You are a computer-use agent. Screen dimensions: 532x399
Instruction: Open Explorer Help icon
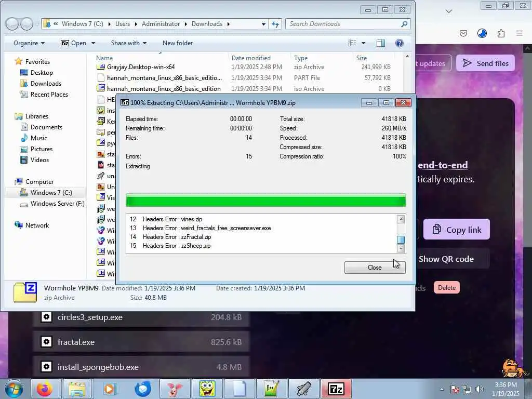400,43
